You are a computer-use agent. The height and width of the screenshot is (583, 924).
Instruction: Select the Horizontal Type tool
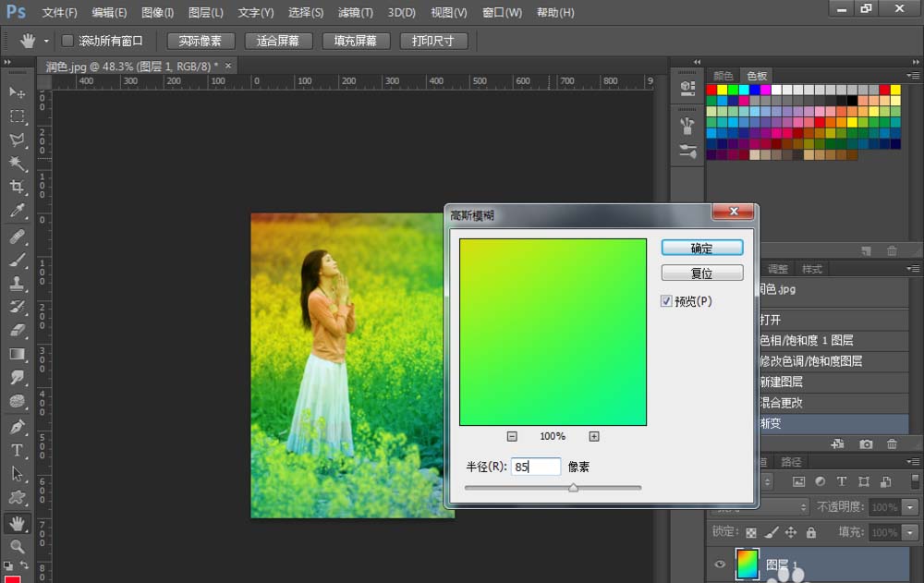pos(17,450)
